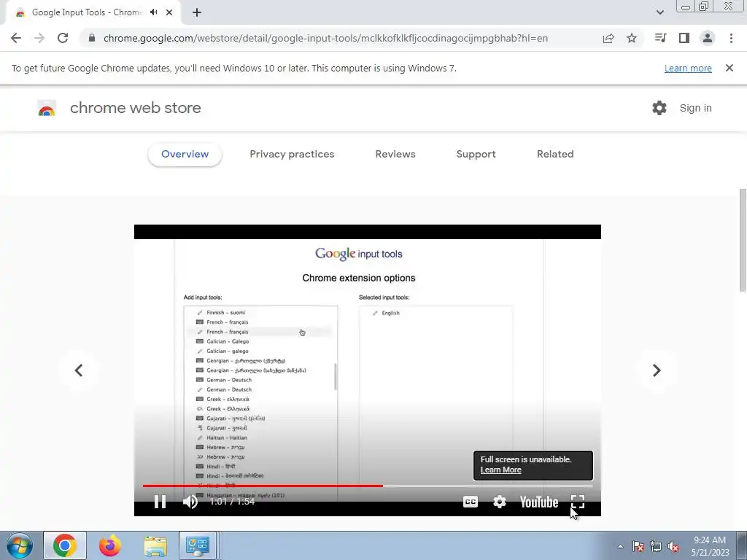Image resolution: width=747 pixels, height=560 pixels.
Task: Open Learn More in fullscreen tooltip
Action: click(x=500, y=470)
